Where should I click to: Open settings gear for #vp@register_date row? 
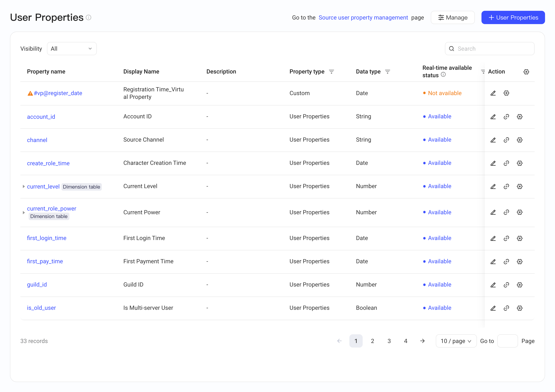point(506,93)
